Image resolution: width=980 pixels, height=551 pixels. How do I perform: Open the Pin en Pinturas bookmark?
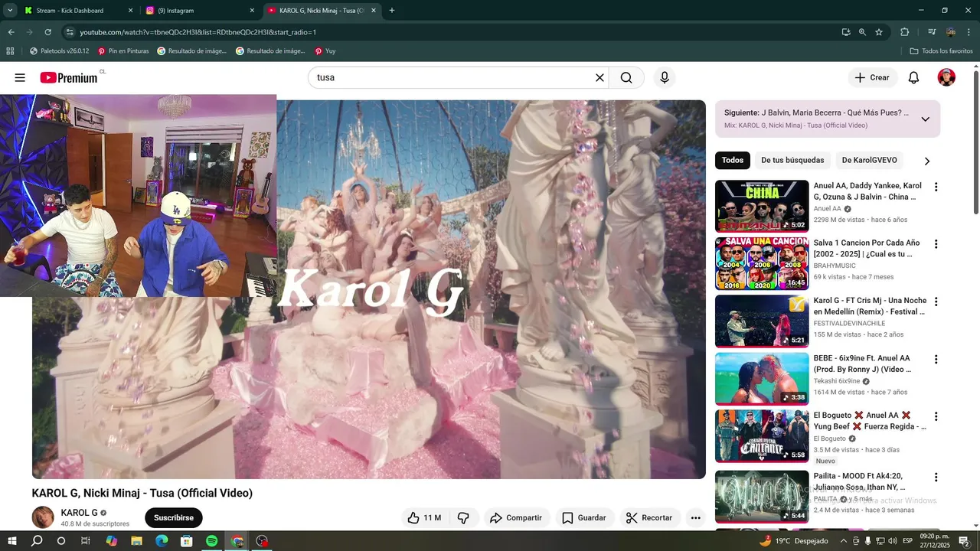[122, 51]
